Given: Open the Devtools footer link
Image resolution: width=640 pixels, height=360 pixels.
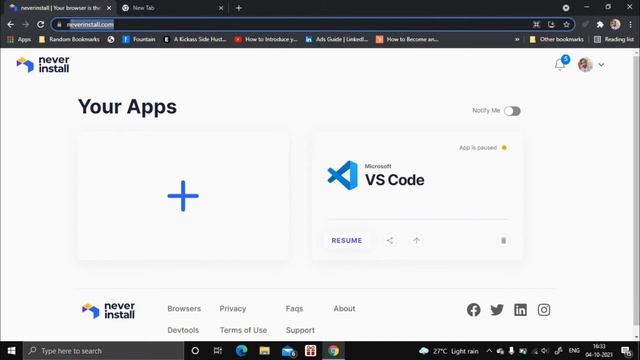Looking at the screenshot, I should (183, 330).
